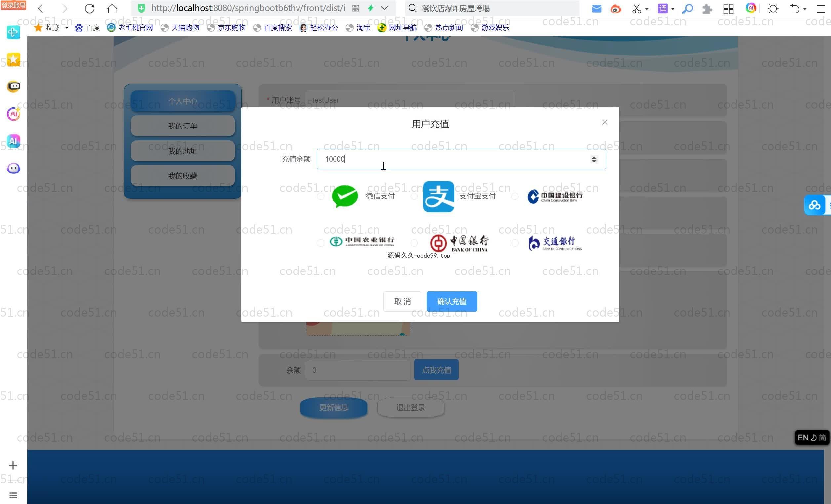Expand the translate dropdown arrow
Image resolution: width=831 pixels, height=504 pixels.
(x=673, y=9)
